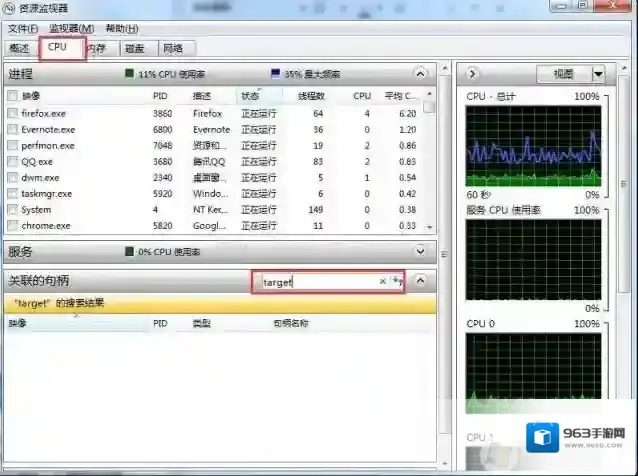
Task: Click the 视图 button in graphs pane
Action: (x=563, y=74)
